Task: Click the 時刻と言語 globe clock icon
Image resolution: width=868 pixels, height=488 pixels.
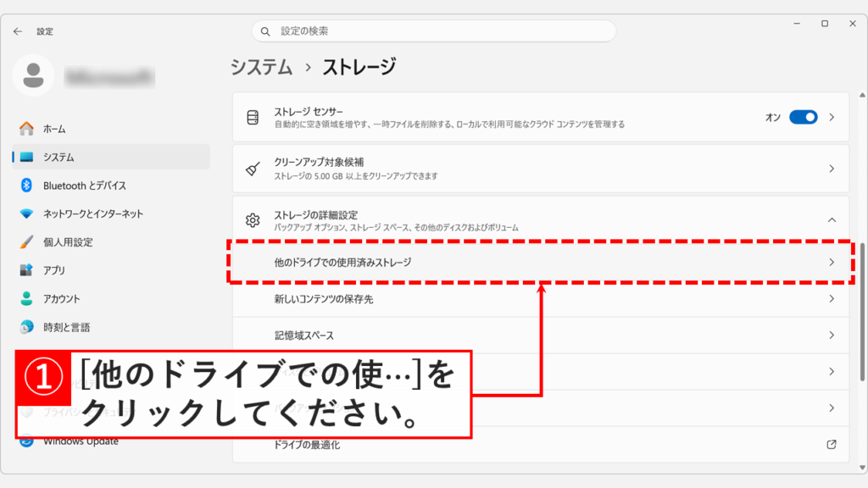Action: pos(26,327)
